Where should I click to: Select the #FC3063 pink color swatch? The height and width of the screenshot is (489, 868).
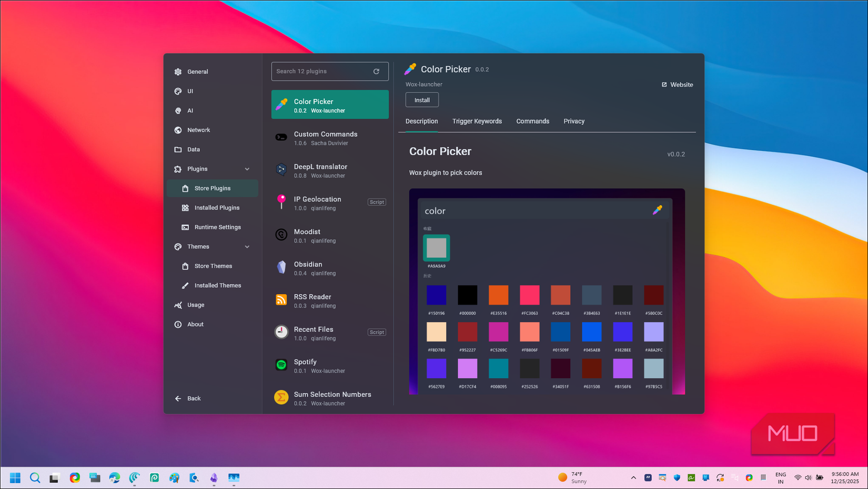point(529,295)
